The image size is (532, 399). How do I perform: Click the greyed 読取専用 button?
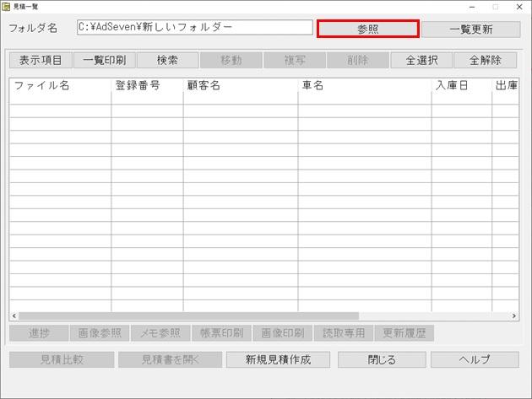tap(344, 333)
